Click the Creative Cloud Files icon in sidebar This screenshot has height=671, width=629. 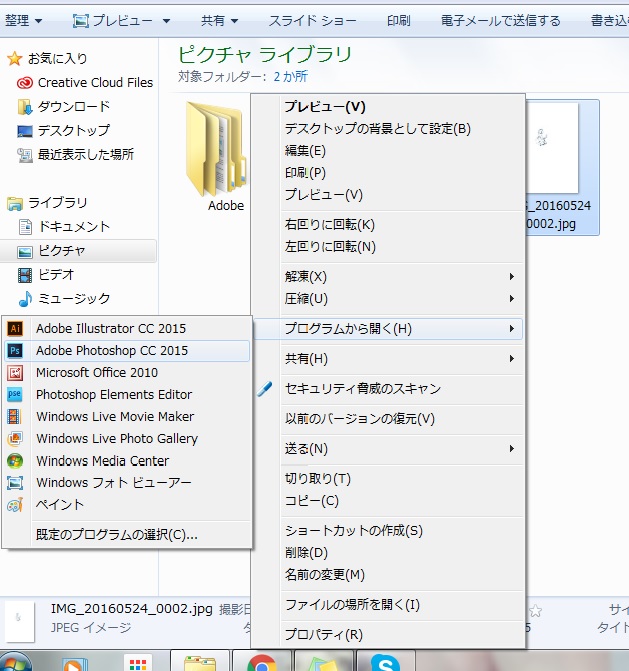(x=25, y=83)
